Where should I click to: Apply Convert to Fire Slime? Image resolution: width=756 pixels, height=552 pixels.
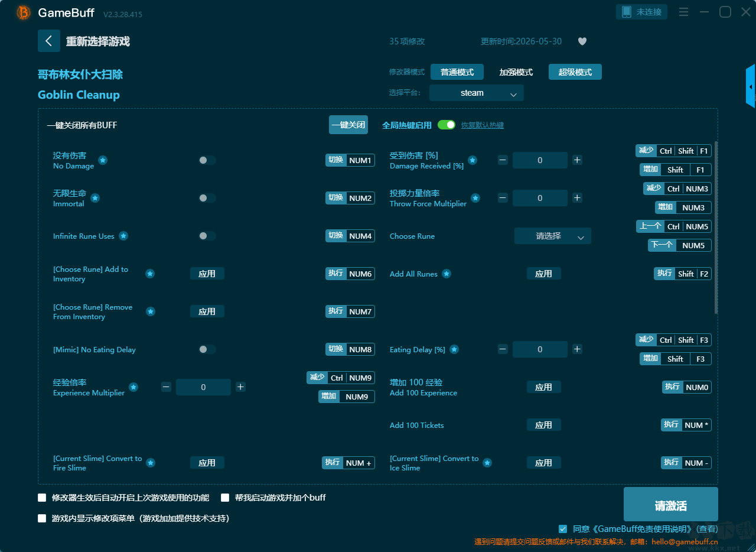(207, 463)
